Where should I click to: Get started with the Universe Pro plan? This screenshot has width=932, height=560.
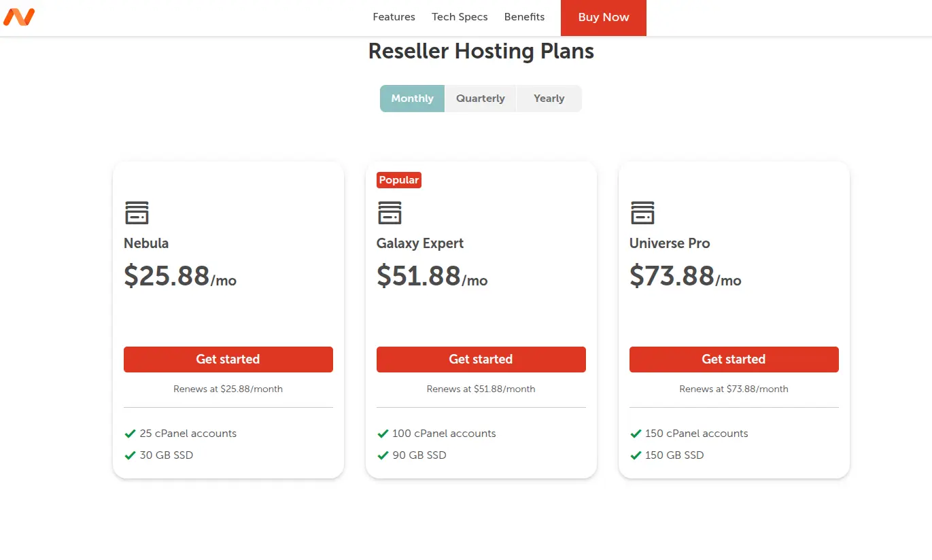tap(734, 360)
